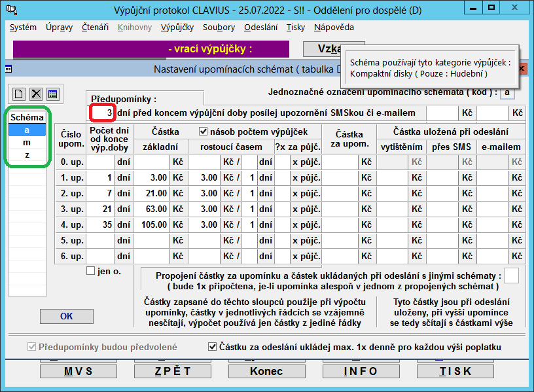
Task: Toggle the 'násob počtem výpůjček' checkbox
Action: 203,132
